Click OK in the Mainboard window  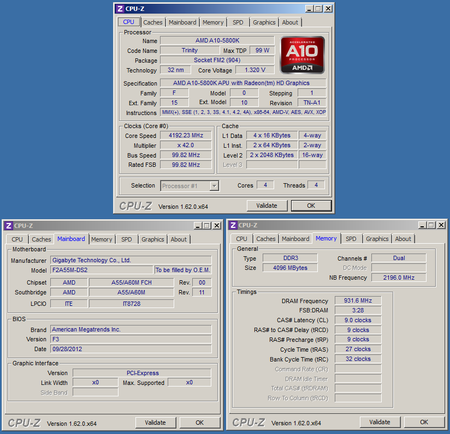pyautogui.click(x=200, y=423)
